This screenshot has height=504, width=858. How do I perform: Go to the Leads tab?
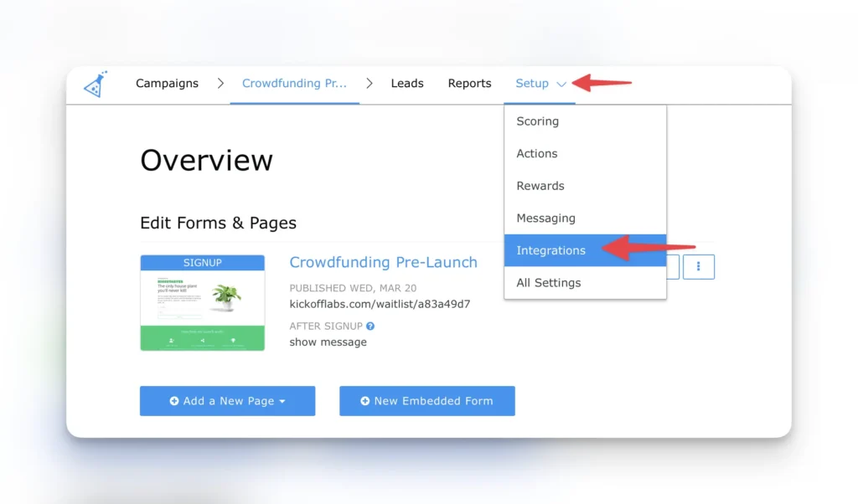coord(407,83)
